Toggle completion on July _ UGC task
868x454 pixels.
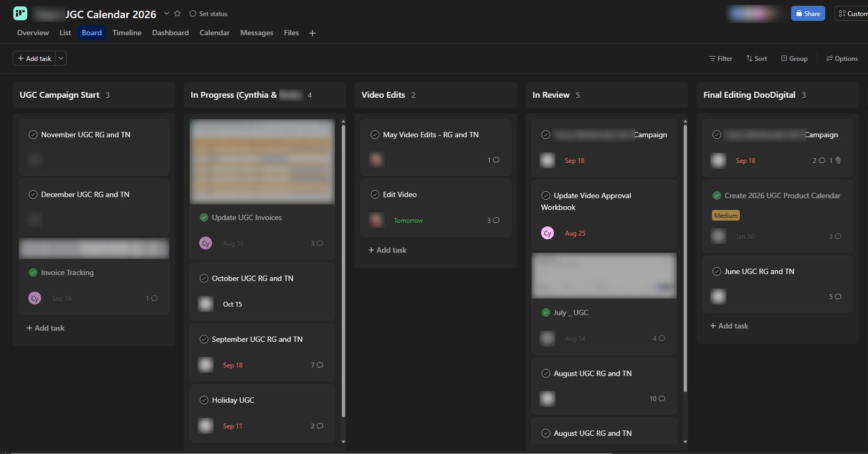[546, 312]
